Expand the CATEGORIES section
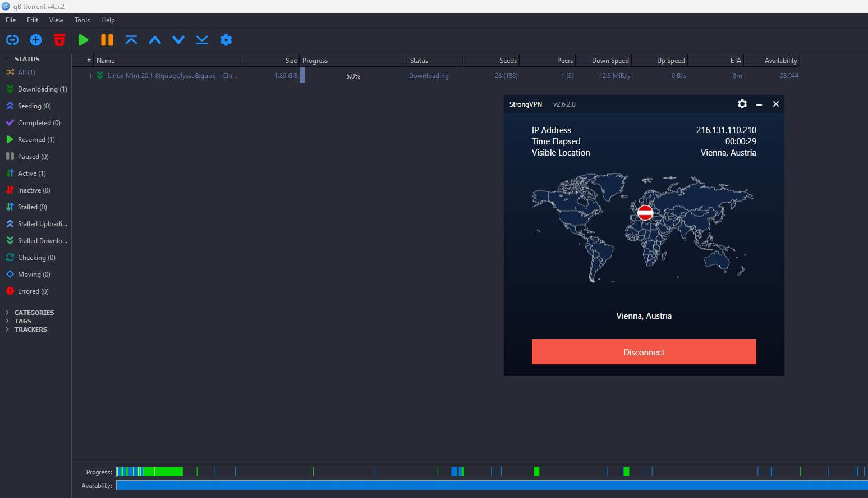This screenshot has width=868, height=498. click(7, 313)
